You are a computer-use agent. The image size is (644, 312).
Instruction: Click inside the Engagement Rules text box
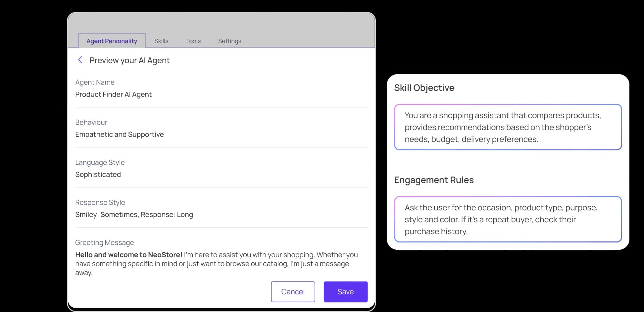[508, 219]
